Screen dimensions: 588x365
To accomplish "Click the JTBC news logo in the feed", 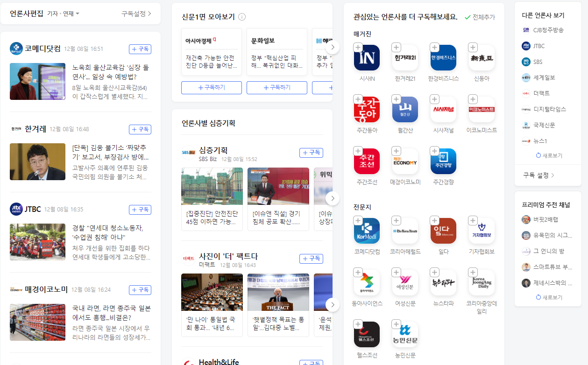I will pos(16,209).
